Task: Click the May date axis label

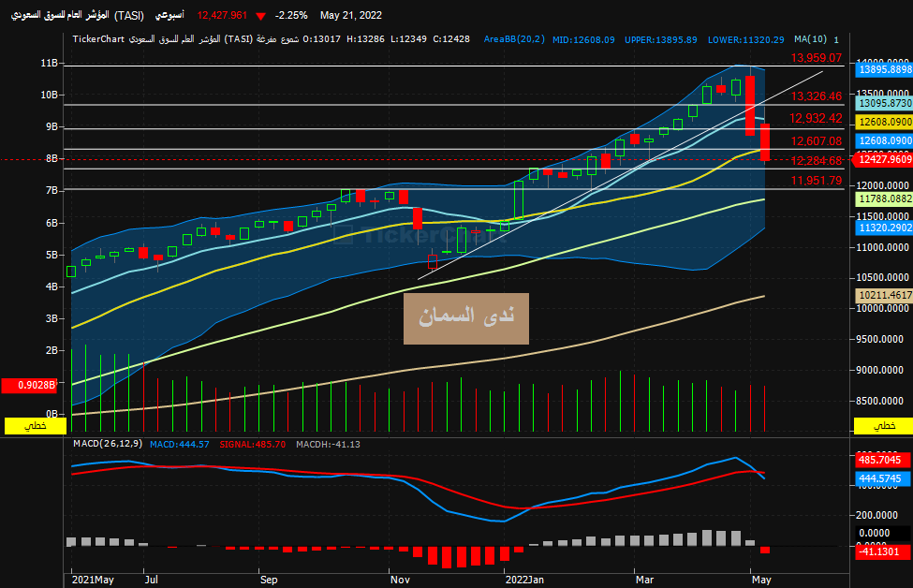Action: (x=761, y=580)
